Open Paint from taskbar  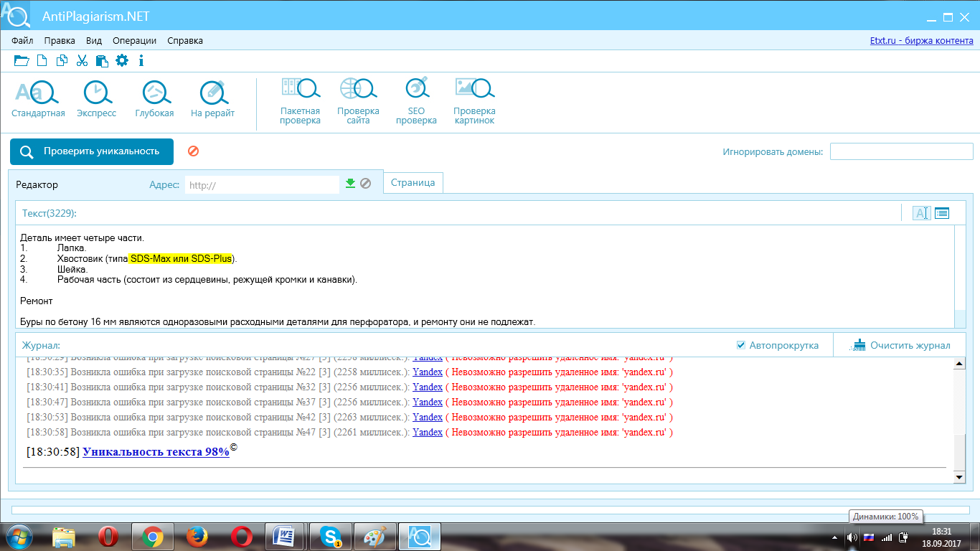click(374, 537)
